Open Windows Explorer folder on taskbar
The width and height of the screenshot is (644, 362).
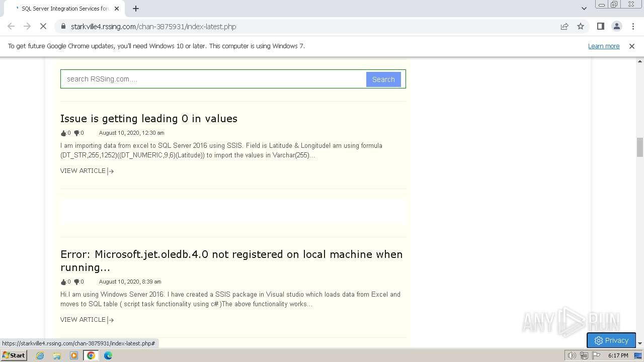pyautogui.click(x=57, y=355)
